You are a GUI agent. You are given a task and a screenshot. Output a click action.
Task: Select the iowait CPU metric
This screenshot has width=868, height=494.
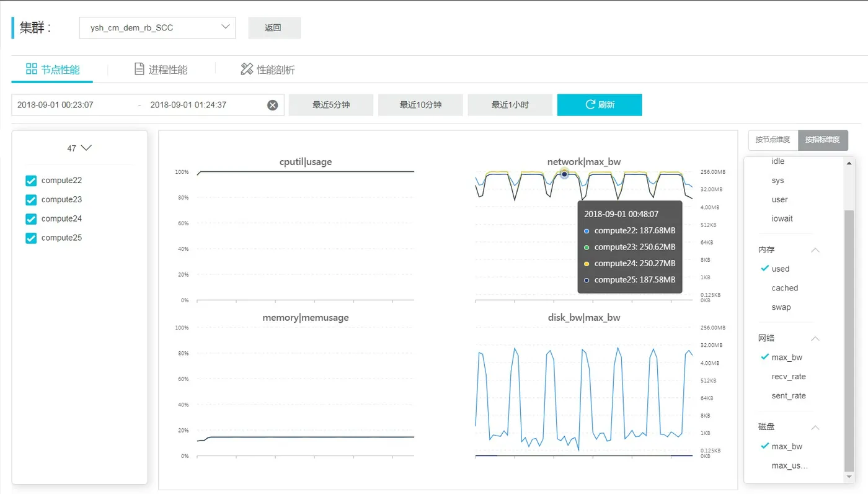click(x=782, y=219)
